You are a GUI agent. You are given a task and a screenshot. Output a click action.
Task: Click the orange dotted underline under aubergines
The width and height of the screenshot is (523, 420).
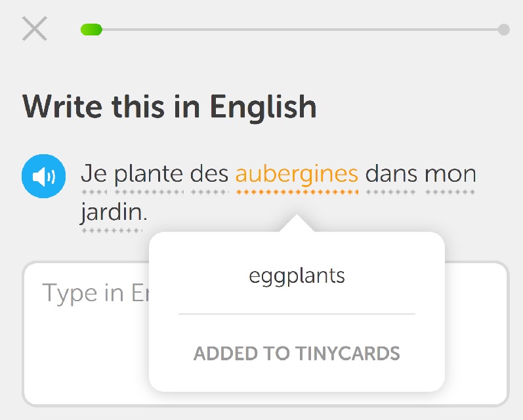pos(297,192)
